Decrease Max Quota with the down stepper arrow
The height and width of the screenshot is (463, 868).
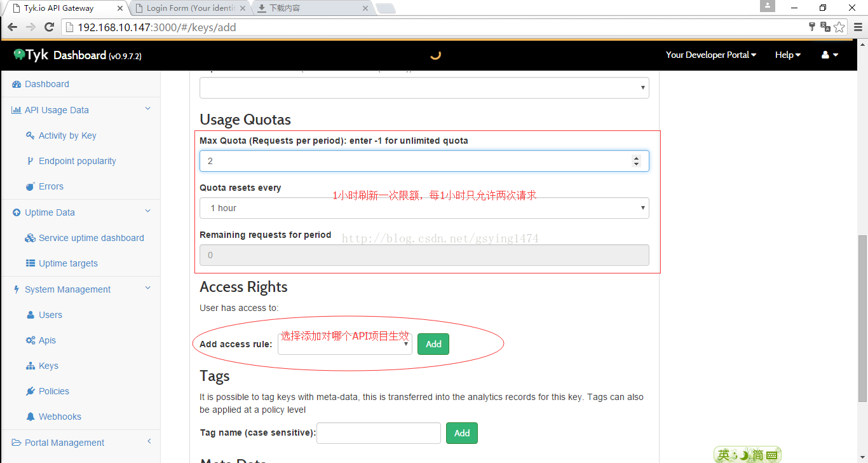tap(636, 164)
